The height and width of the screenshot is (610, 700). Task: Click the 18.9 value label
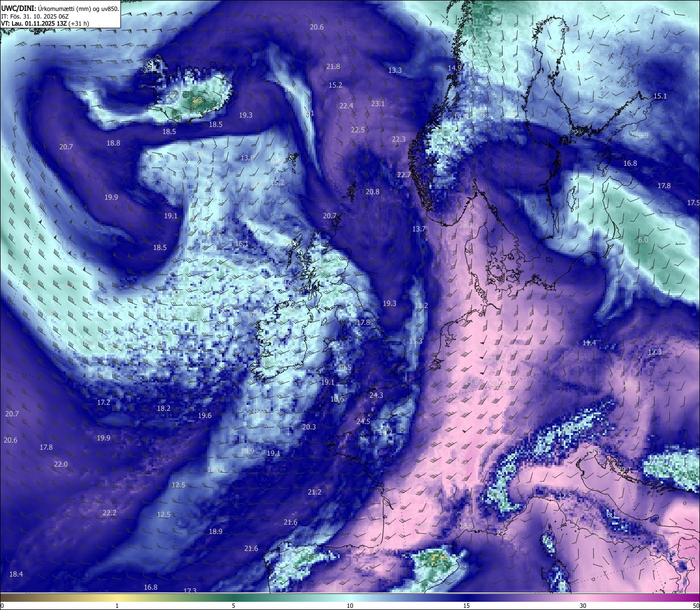pos(215,532)
